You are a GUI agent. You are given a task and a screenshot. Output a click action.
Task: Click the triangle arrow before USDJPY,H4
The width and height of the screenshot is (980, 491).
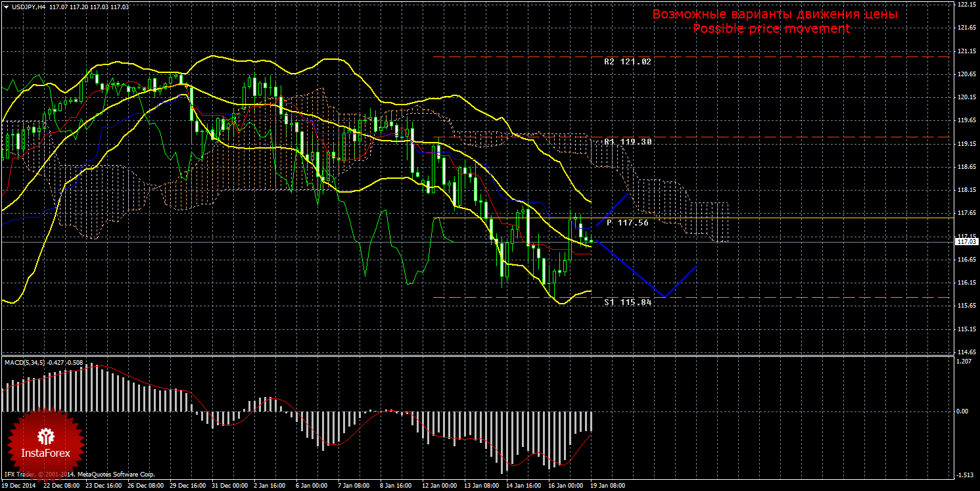(6, 7)
